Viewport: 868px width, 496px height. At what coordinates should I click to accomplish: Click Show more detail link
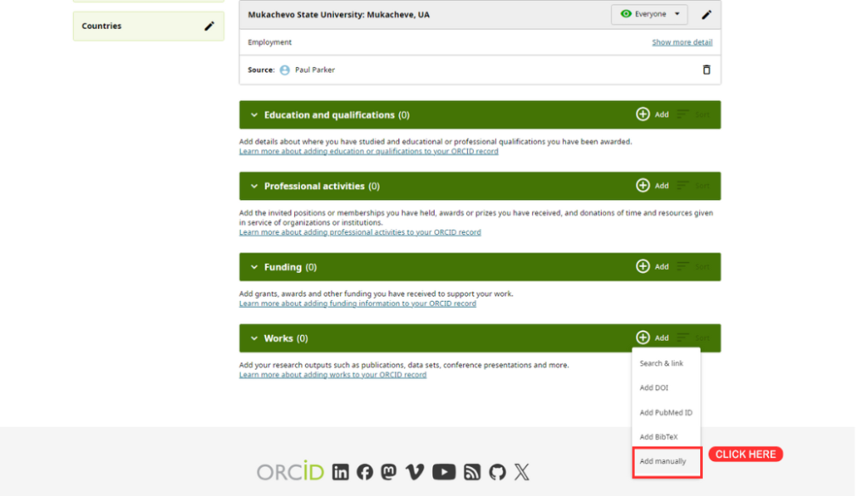(682, 42)
